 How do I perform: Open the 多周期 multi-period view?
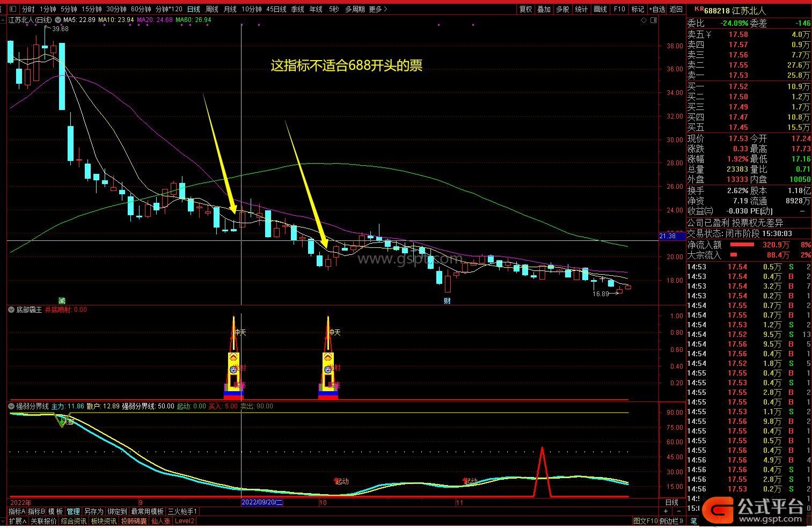point(354,9)
